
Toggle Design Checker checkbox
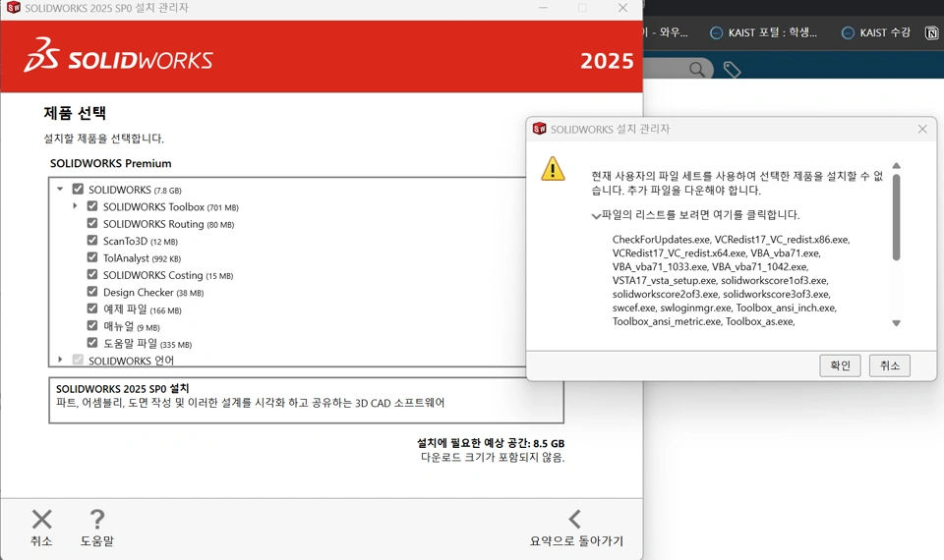(92, 291)
